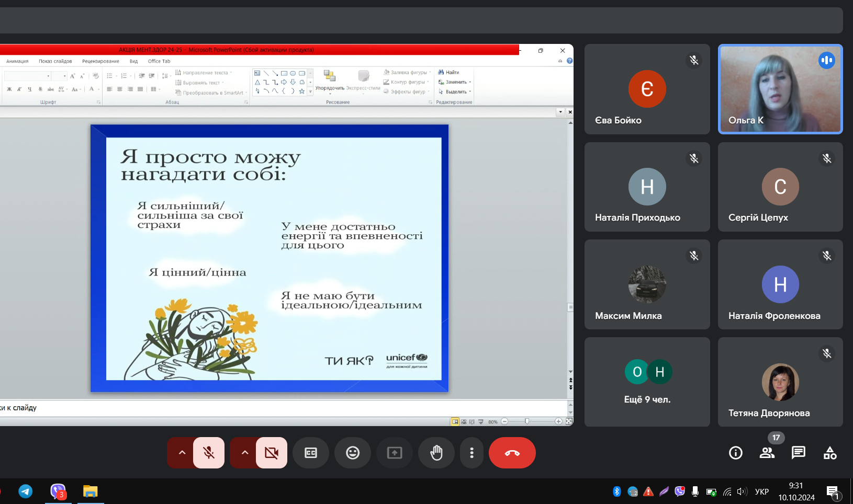Open the chat messages panel
The height and width of the screenshot is (504, 853).
(799, 453)
